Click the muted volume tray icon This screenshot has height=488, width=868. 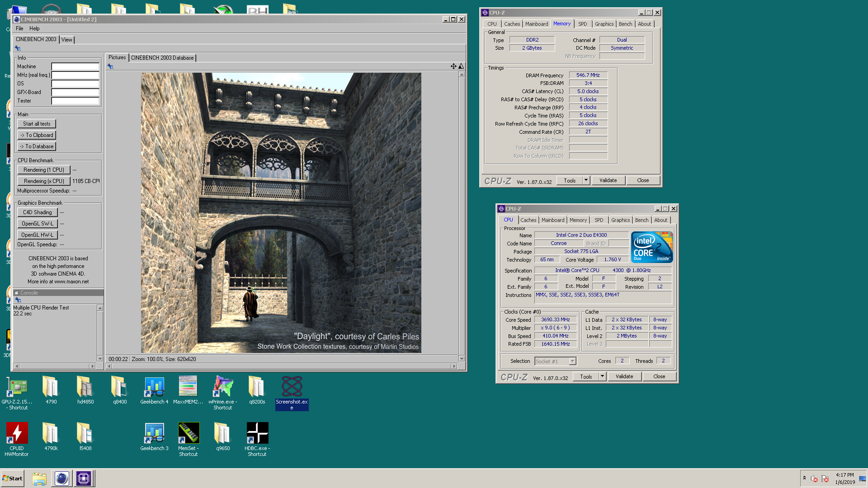point(814,479)
